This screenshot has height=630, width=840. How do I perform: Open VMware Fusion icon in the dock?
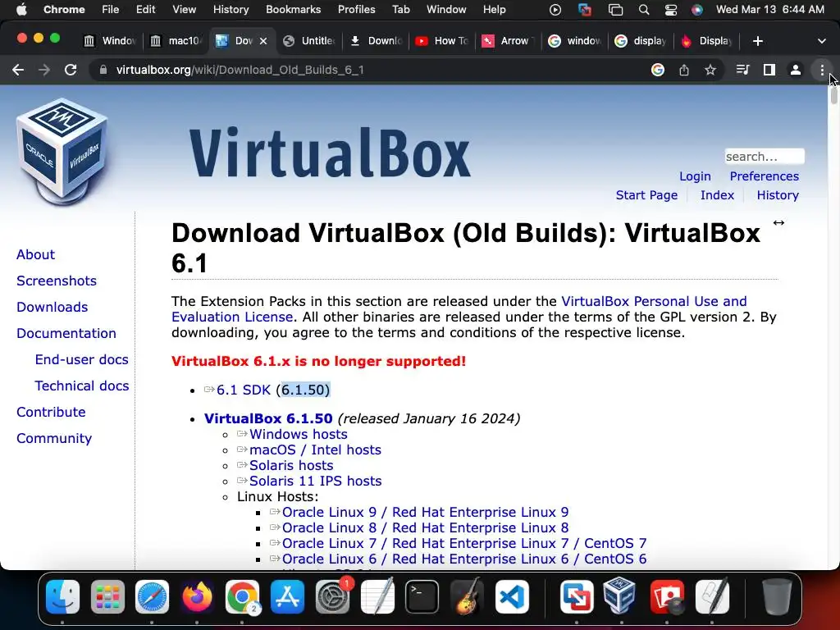click(x=577, y=597)
